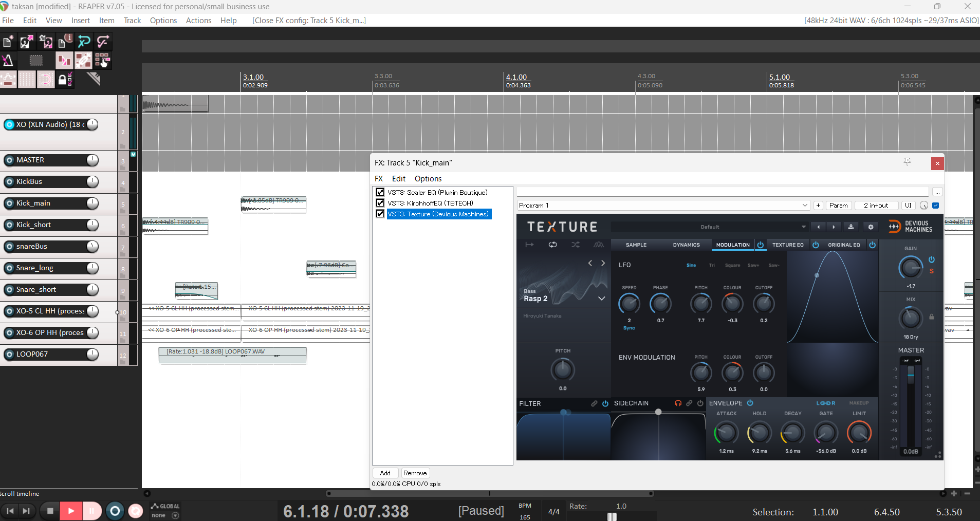Open Texture settings gear
The width and height of the screenshot is (980, 521).
tap(871, 227)
